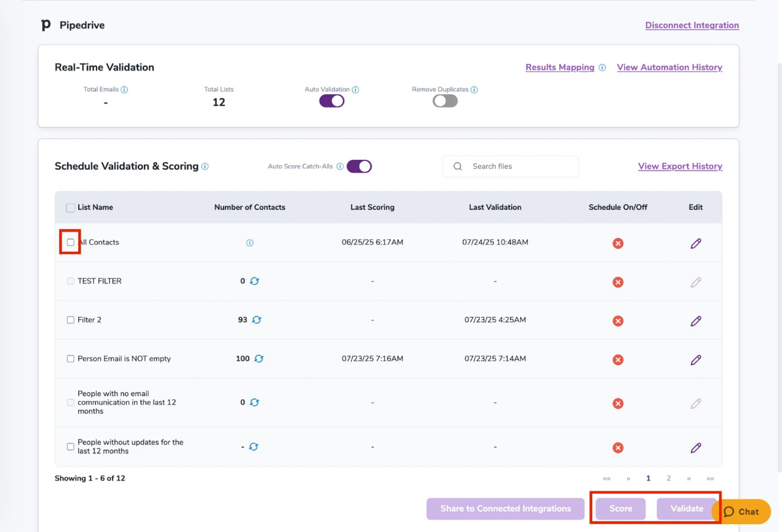Turn off Auto Score Catch-Alls toggle
Viewport: 782px width, 532px height.
359,166
